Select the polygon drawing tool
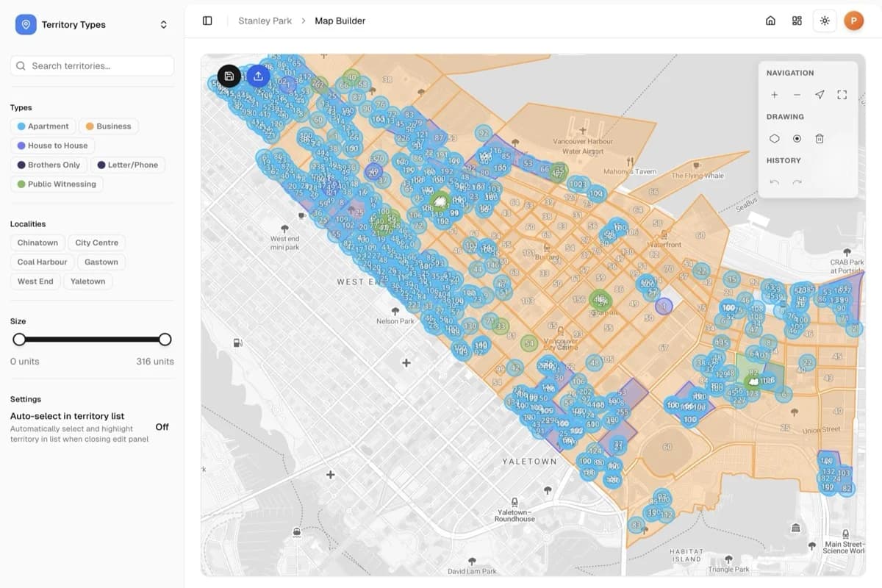Viewport: 882px width, 588px height. [774, 138]
